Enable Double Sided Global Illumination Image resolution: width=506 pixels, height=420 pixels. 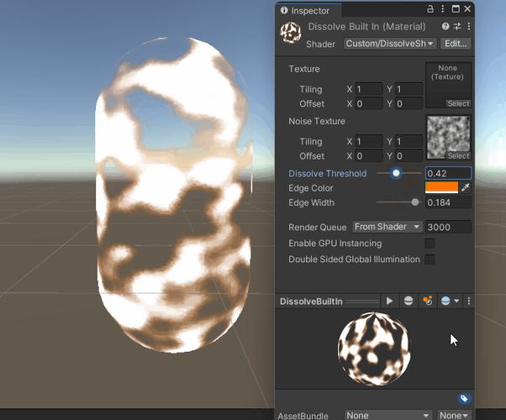pyautogui.click(x=430, y=260)
